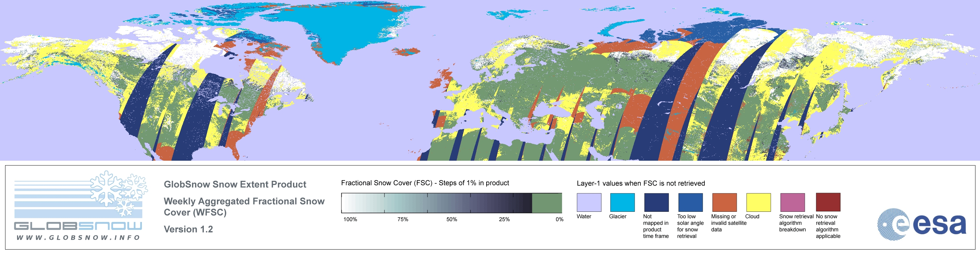Select the yellow Cloud legend swatch
Image resolution: width=980 pixels, height=254 pixels.
[x=758, y=202]
